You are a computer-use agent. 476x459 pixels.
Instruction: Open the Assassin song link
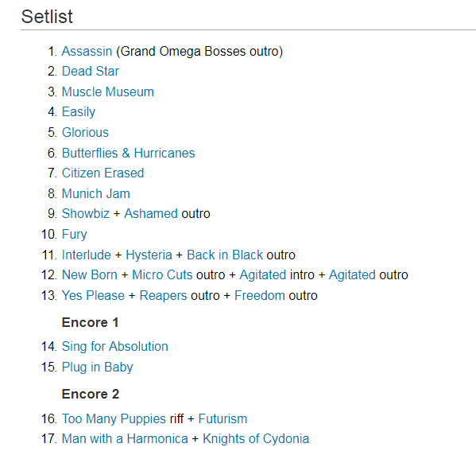tap(87, 51)
